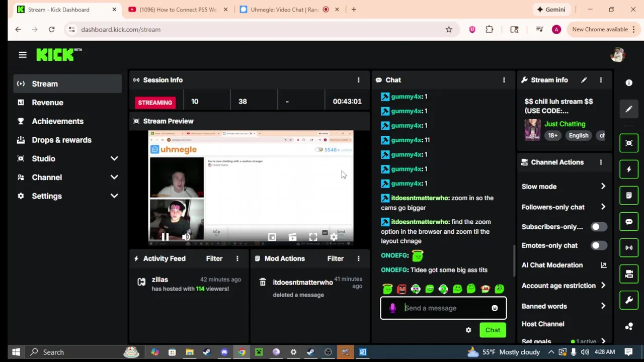This screenshot has width=644, height=362.
Task: Go to Revenue in sidebar
Action: (67, 103)
